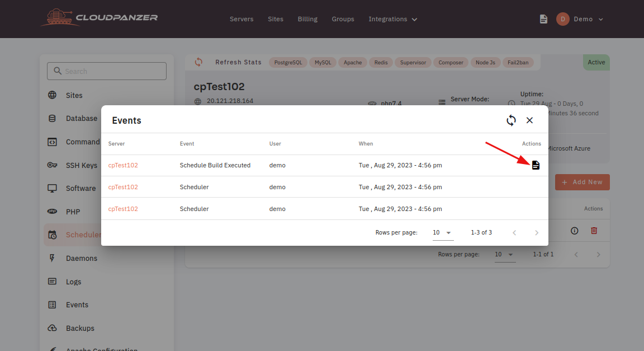Click the PHP icon in the sidebar

pos(52,212)
